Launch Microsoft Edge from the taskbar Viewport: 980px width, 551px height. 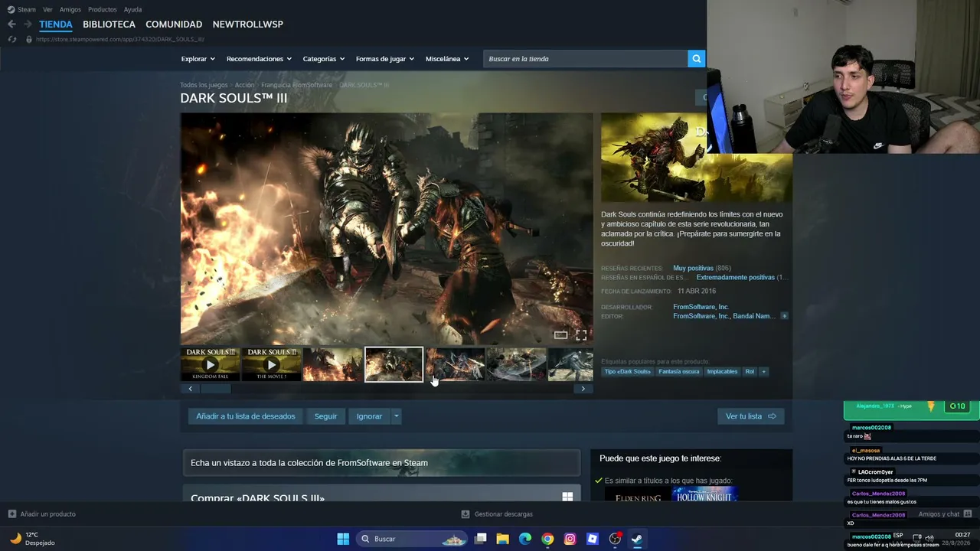pyautogui.click(x=525, y=539)
